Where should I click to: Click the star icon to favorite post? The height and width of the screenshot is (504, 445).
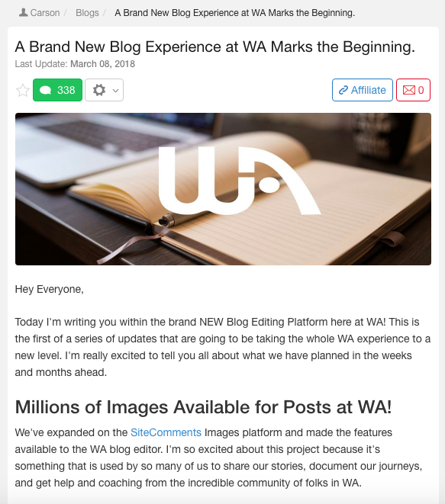[x=23, y=90]
